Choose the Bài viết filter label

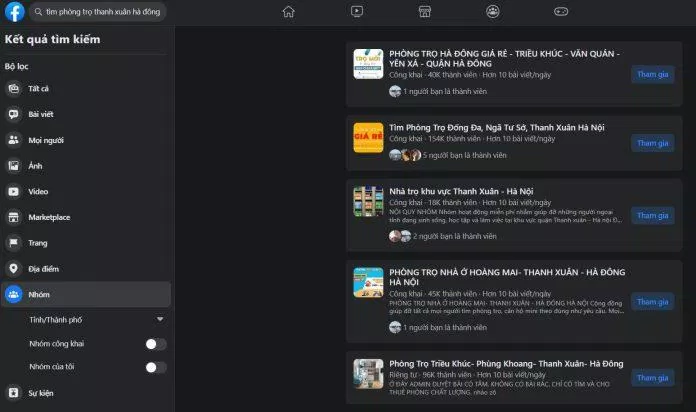[41, 115]
